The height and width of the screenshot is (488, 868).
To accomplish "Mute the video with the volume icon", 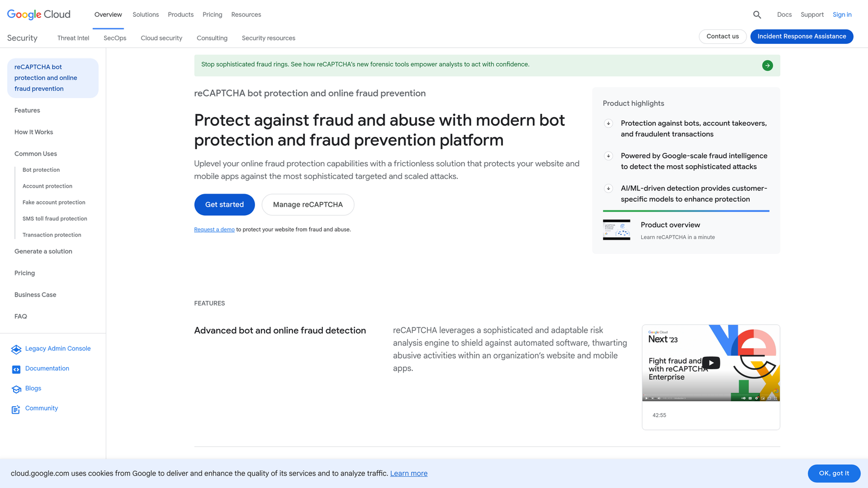I will [659, 399].
